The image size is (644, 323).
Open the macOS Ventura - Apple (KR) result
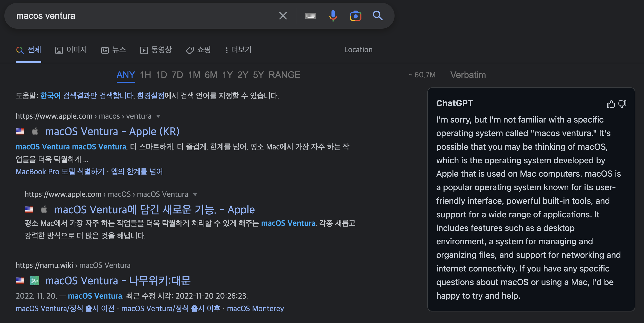point(112,132)
